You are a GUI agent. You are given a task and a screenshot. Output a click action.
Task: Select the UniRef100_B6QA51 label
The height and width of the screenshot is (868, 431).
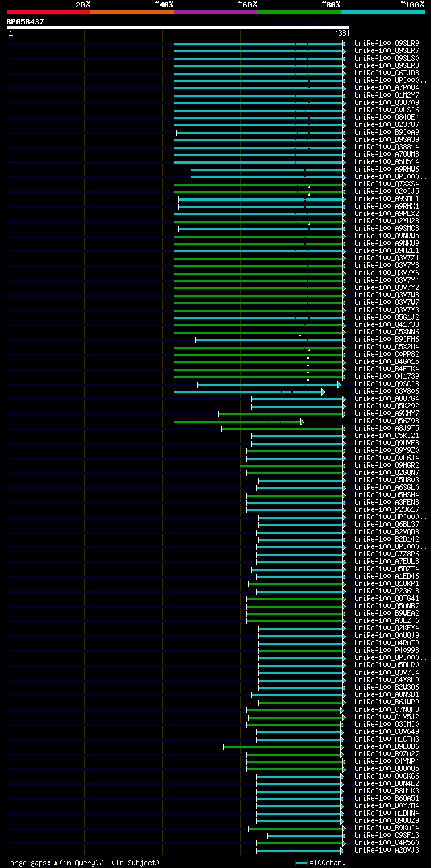pos(387,799)
